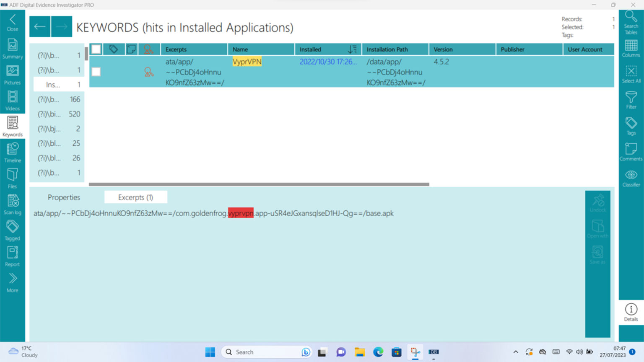Click the Undock button

598,203
